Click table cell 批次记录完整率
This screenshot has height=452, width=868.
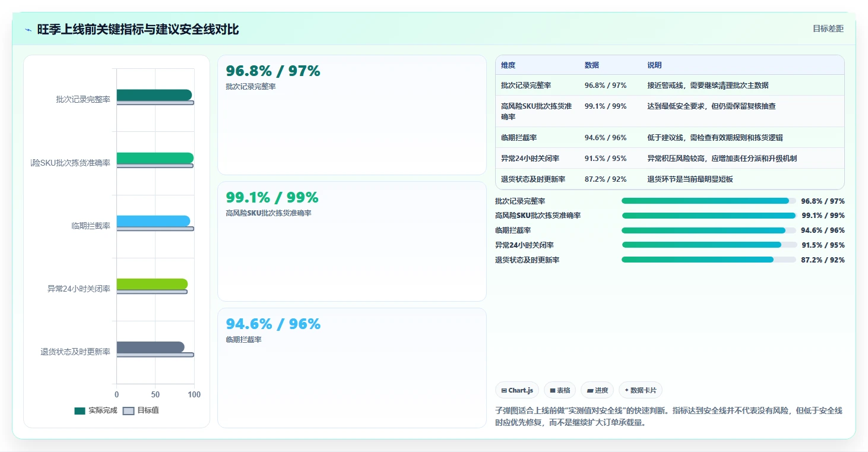pos(526,86)
